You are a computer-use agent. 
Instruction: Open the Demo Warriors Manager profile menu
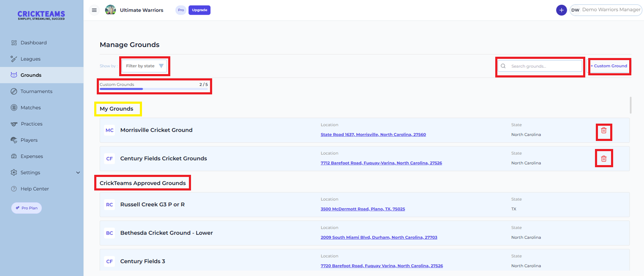tap(605, 10)
